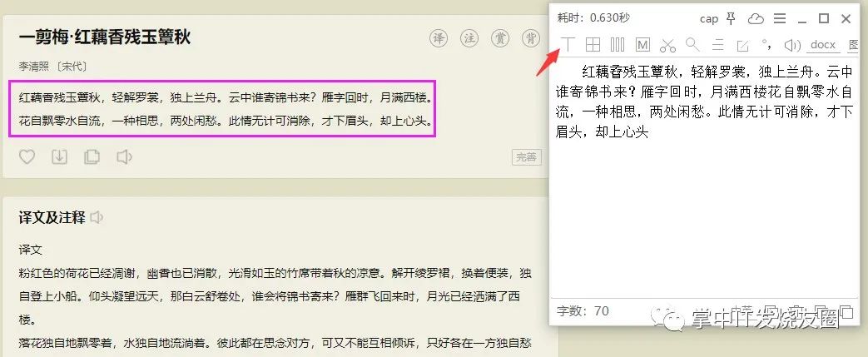Click the scissors cut icon
The width and height of the screenshot is (868, 357).
[667, 45]
